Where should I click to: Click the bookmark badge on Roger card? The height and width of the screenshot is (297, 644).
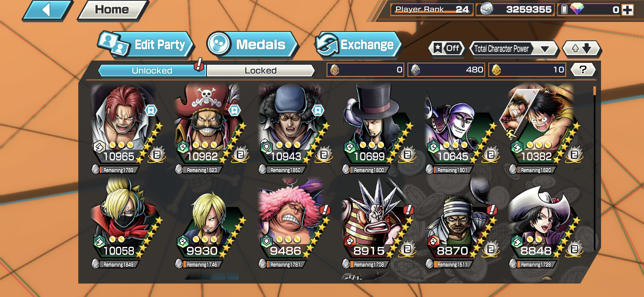(x=234, y=110)
